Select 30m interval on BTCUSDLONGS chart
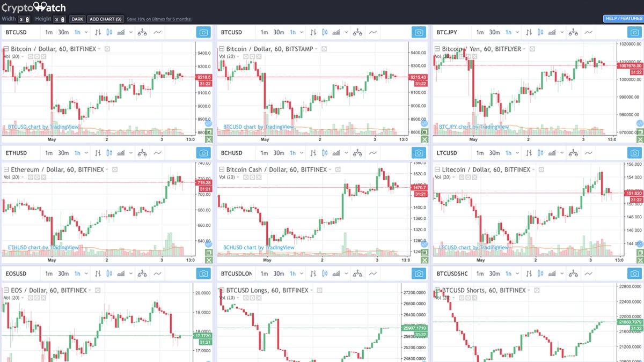Viewport: 644px width, 362px height. point(279,274)
